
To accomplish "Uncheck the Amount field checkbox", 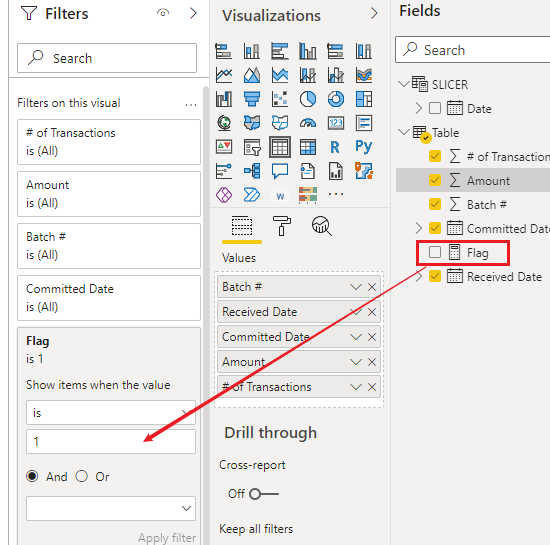I will tap(435, 180).
